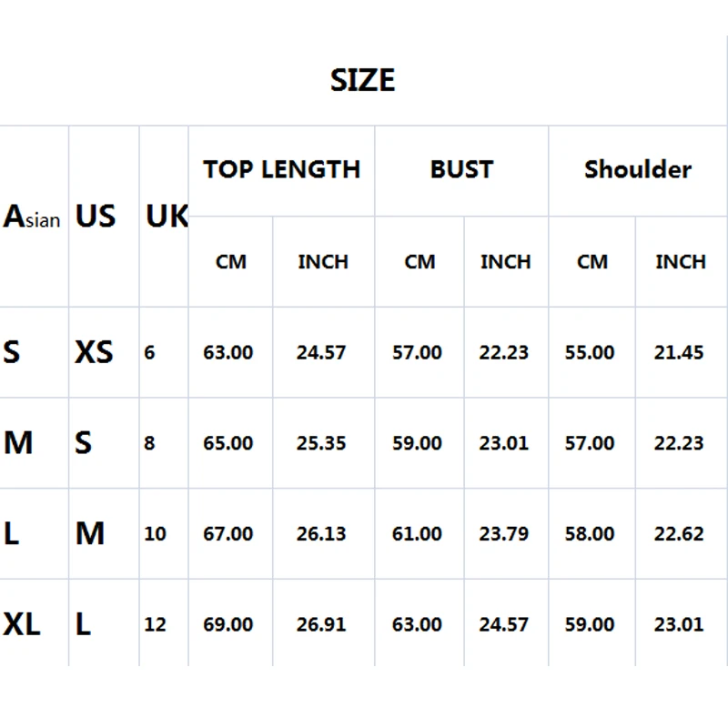This screenshot has width=728, height=728.
Task: Click the Asian size header cell
Action: click(x=32, y=217)
